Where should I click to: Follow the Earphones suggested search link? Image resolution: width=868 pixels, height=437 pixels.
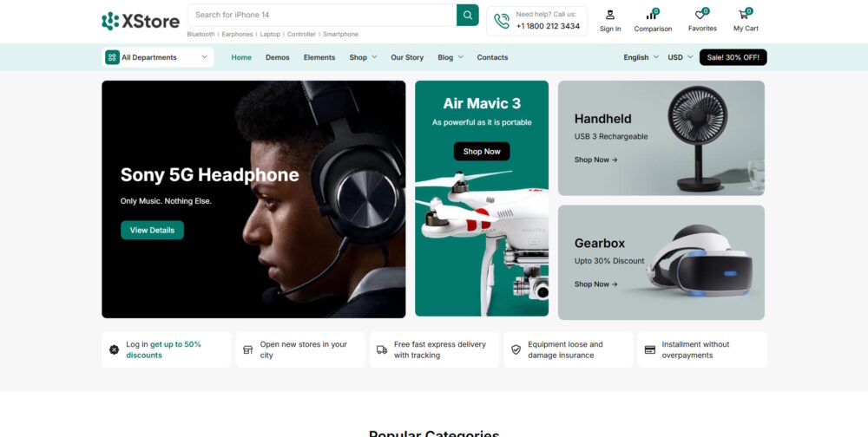tap(237, 35)
